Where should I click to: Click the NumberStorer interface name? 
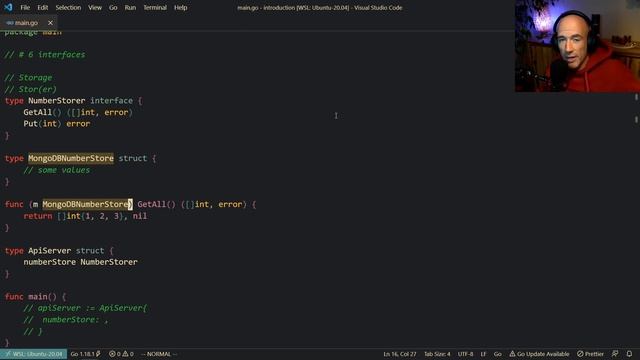(57, 100)
